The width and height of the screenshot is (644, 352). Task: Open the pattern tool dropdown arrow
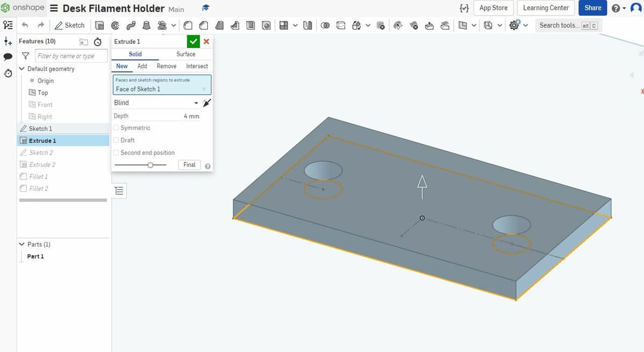tap(295, 25)
